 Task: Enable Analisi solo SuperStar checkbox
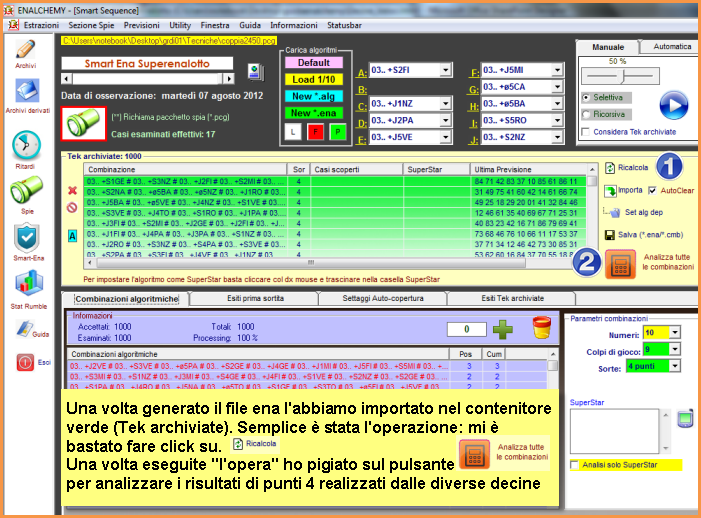pos(574,465)
